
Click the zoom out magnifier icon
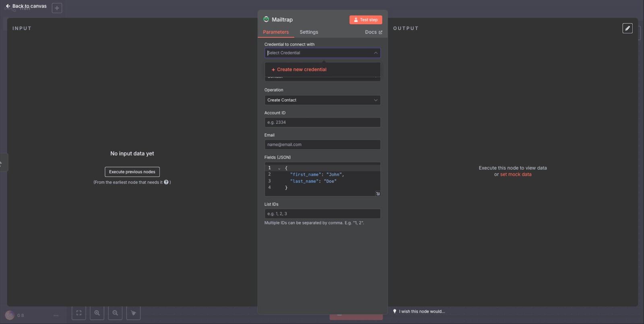pos(115,313)
